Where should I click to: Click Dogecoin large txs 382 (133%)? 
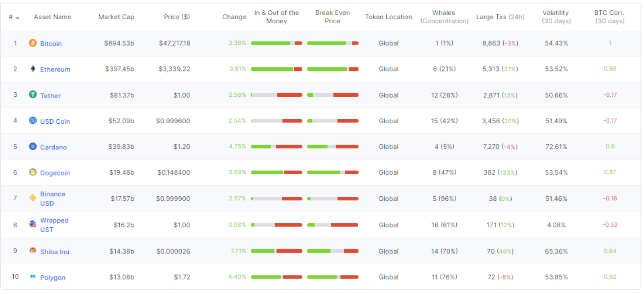click(x=500, y=172)
